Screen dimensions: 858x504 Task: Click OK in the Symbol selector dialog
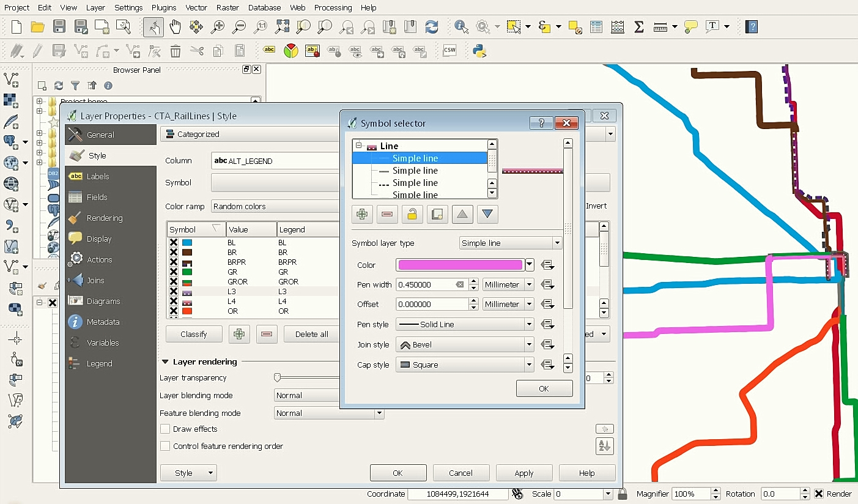tap(544, 388)
